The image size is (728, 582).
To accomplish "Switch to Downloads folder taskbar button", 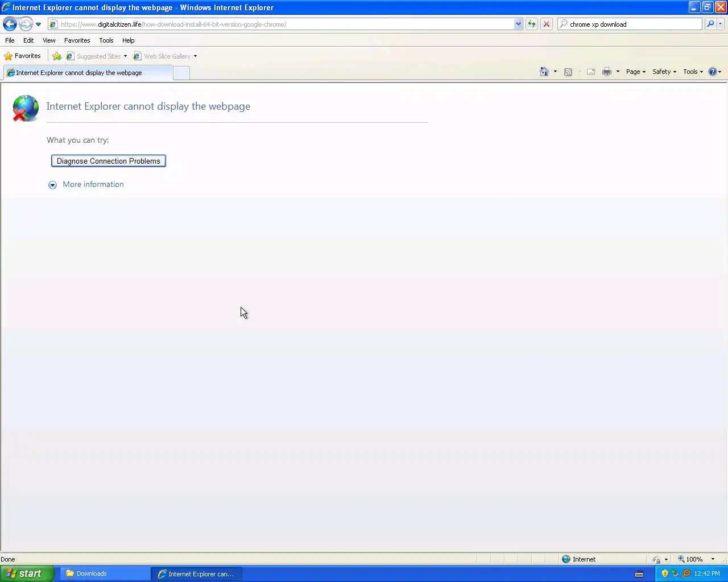I will (106, 573).
